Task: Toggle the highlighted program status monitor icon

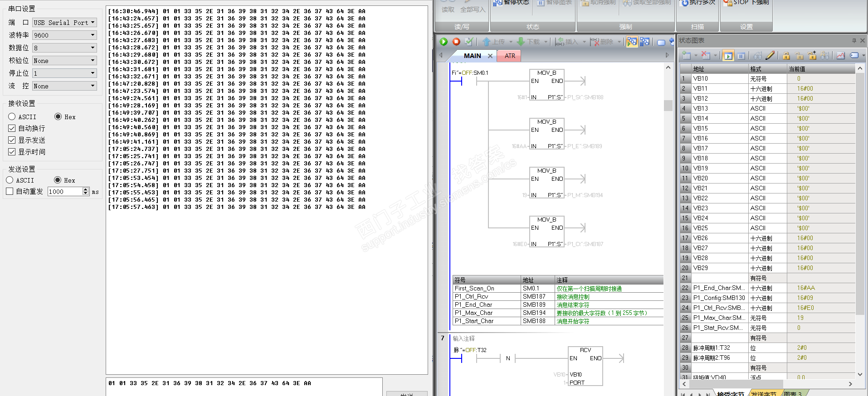Action: [x=632, y=42]
